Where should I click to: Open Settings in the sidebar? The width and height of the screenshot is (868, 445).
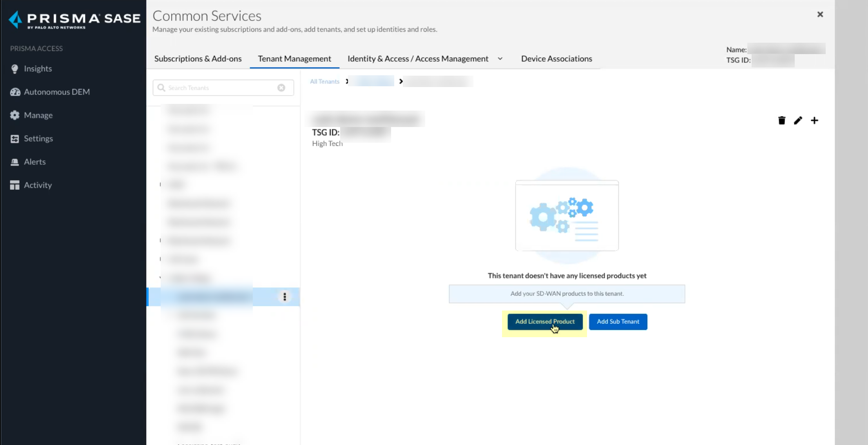pos(38,138)
